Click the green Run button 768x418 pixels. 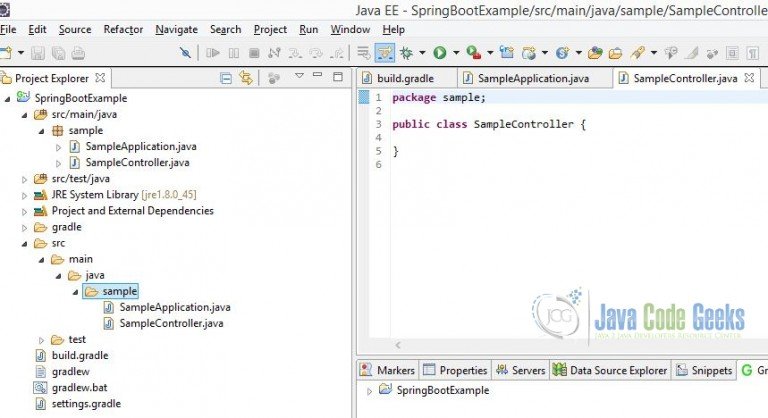[x=440, y=52]
